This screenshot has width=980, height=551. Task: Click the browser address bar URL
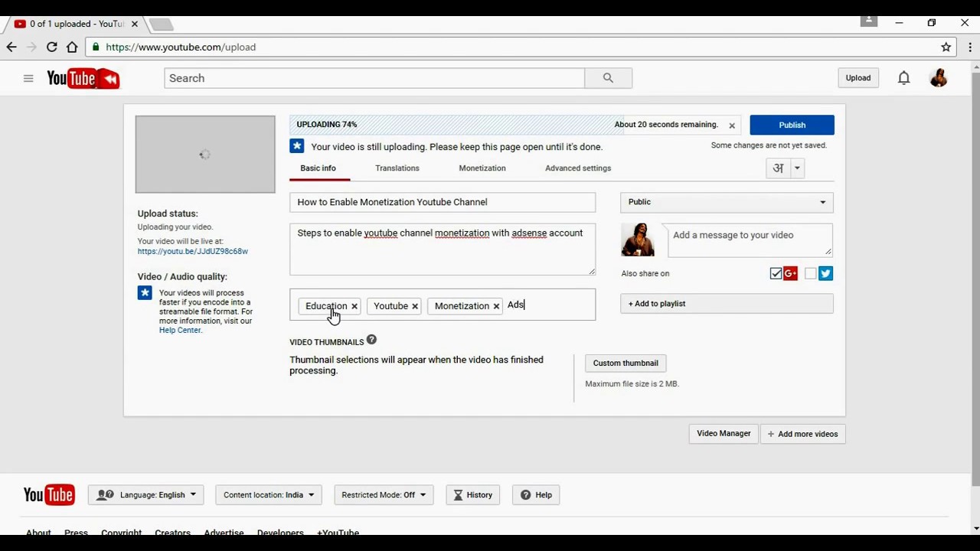(181, 47)
